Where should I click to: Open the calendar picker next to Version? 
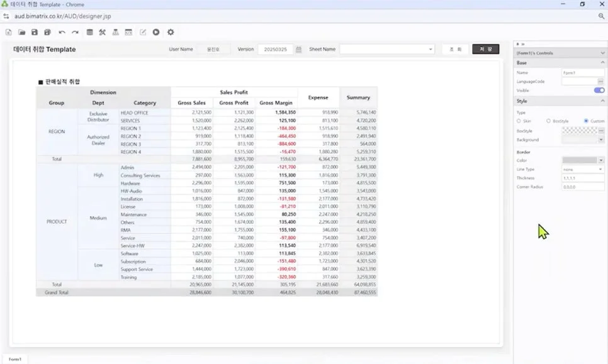(x=298, y=49)
